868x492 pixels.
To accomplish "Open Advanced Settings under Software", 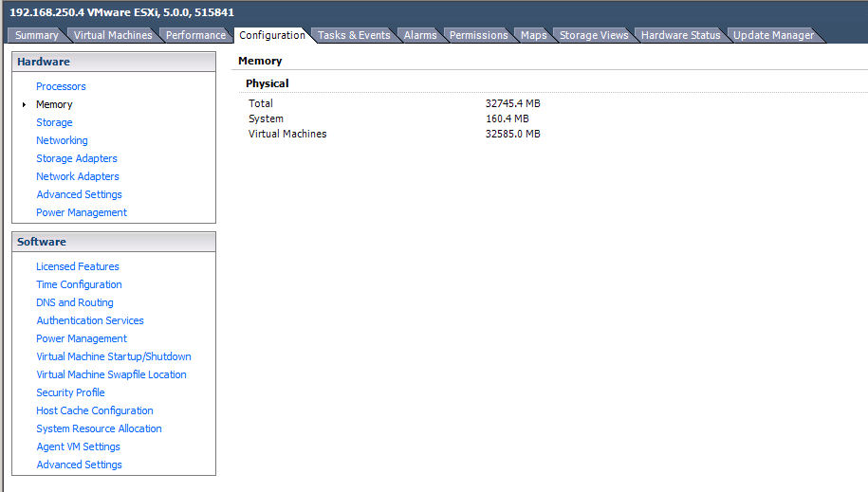I will coord(79,465).
